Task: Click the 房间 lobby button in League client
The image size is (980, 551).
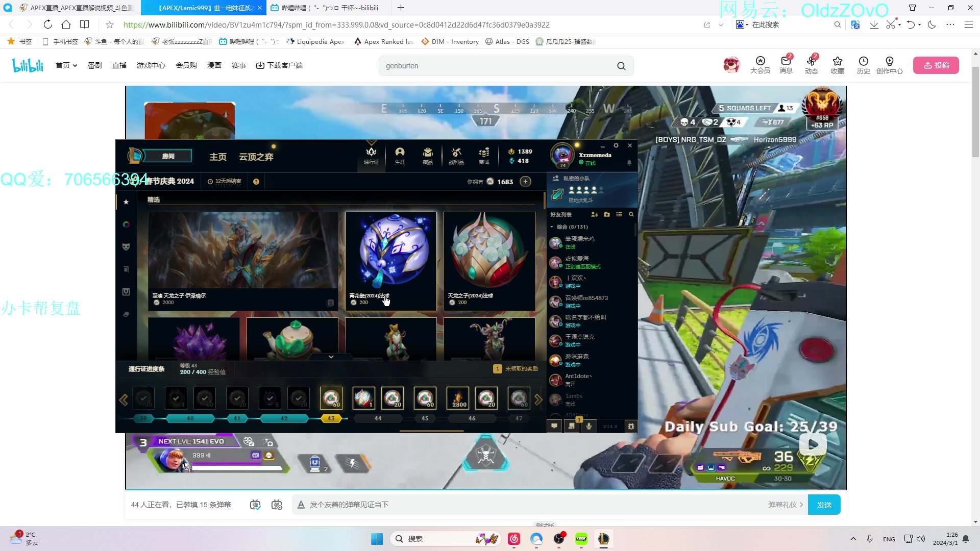Action: coord(168,156)
